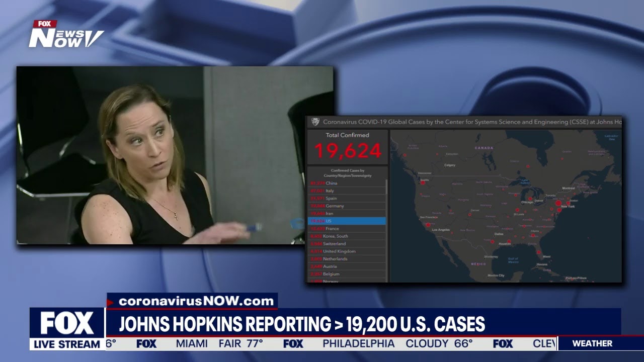The image size is (644, 362).
Task: Click the large New York case circle
Action: coord(558,204)
